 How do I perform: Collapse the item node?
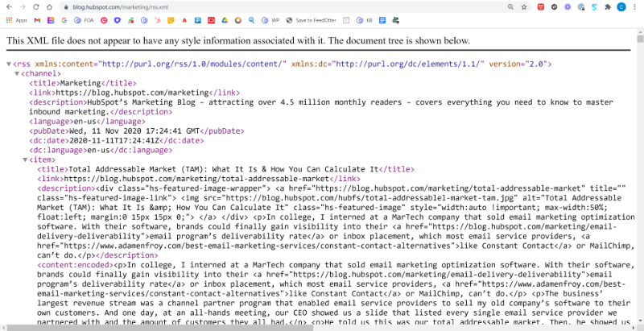25,159
